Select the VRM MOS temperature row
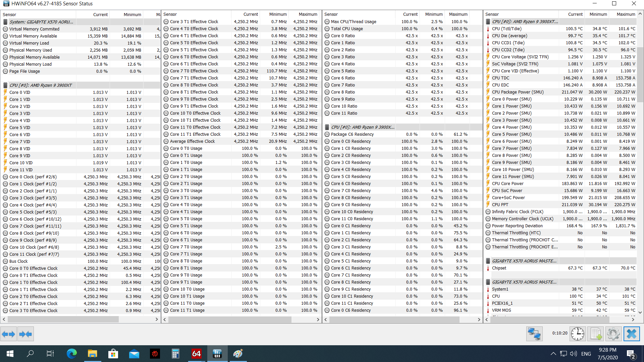The width and height of the screenshot is (644, 362). pyautogui.click(x=560, y=310)
